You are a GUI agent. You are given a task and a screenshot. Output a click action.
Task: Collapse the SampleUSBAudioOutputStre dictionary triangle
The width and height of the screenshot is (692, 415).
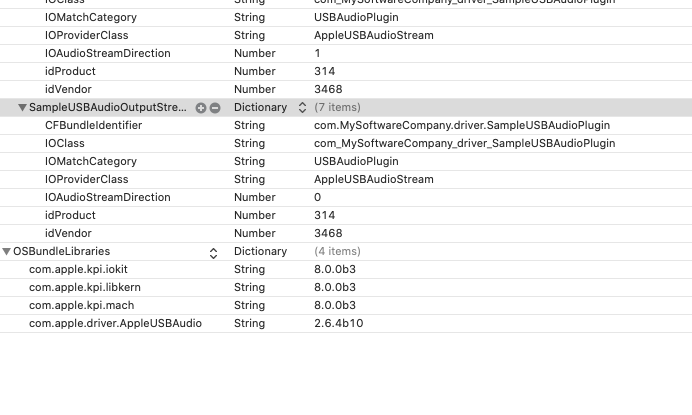point(22,107)
